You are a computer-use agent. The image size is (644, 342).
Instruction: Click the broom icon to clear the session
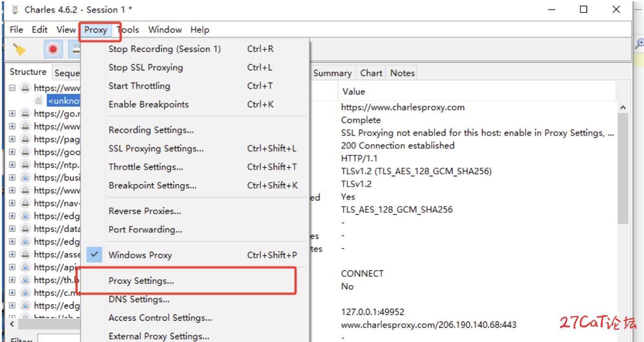(19, 49)
